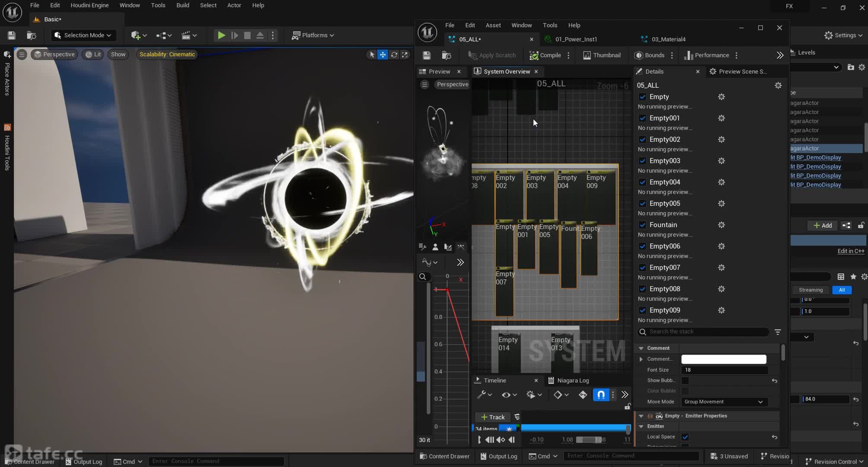Click in Search the stack field
The width and height of the screenshot is (868, 467).
click(x=703, y=332)
